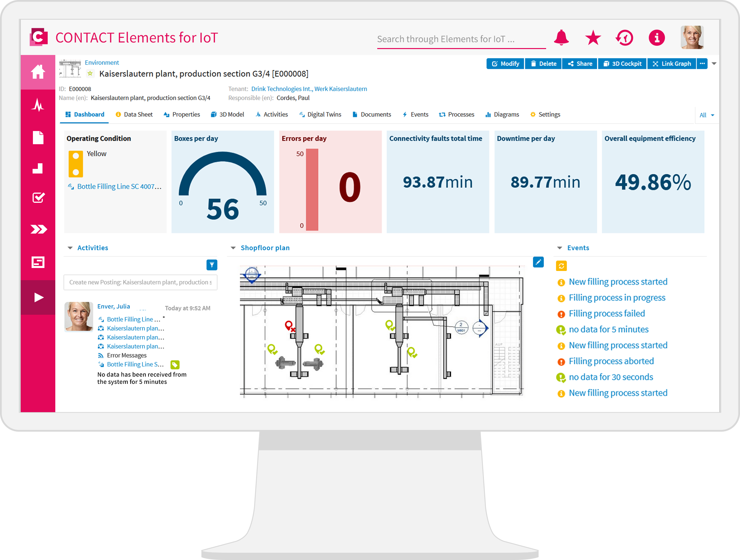Click Julia's avatar in activity posting
This screenshot has height=560, width=740.
[79, 316]
